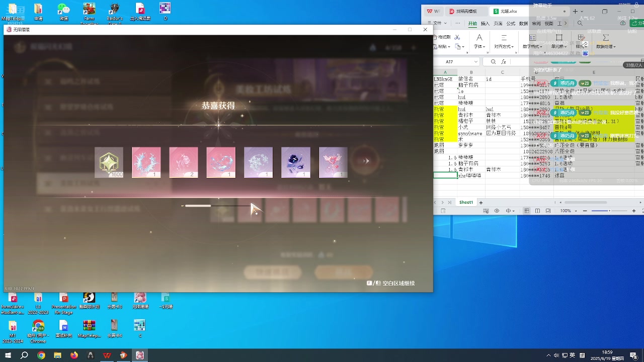Open the Baldur's Gate 3 desktop shortcut

[x=115, y=12]
